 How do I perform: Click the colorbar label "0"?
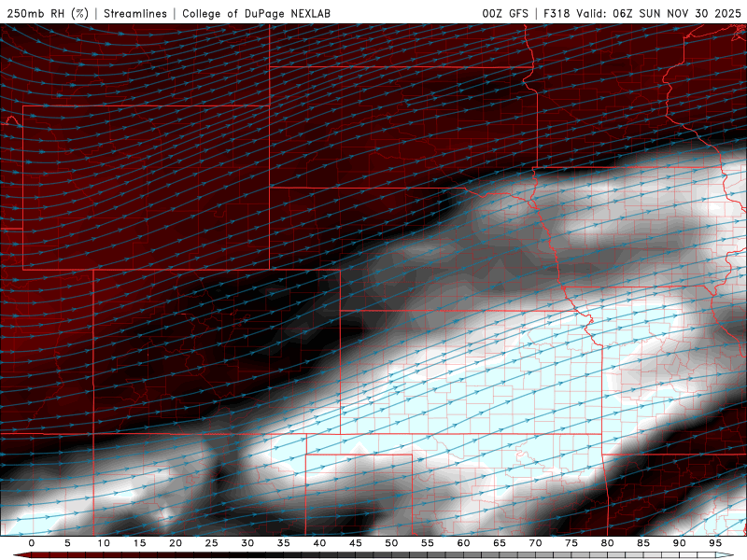point(32,543)
